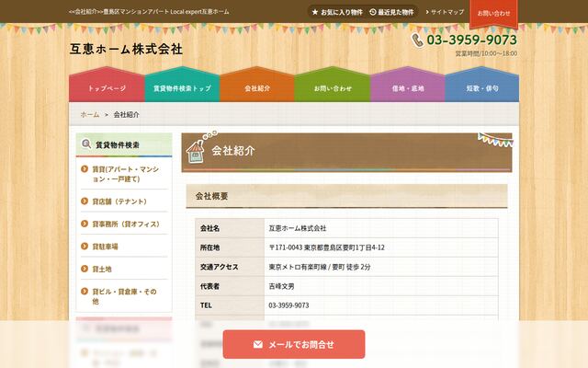
Task: Click arrow bullet beside 貸駐車場
Action: click(85, 247)
